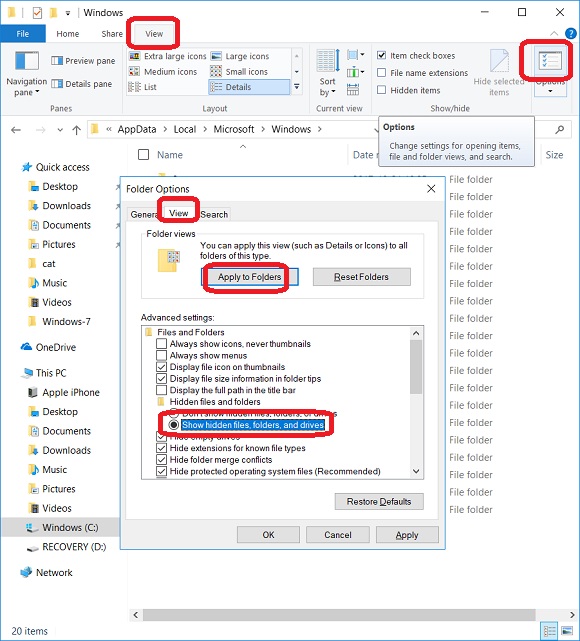This screenshot has width=580, height=641.
Task: Click Microsoft breadcrumb in address bar
Action: [234, 129]
